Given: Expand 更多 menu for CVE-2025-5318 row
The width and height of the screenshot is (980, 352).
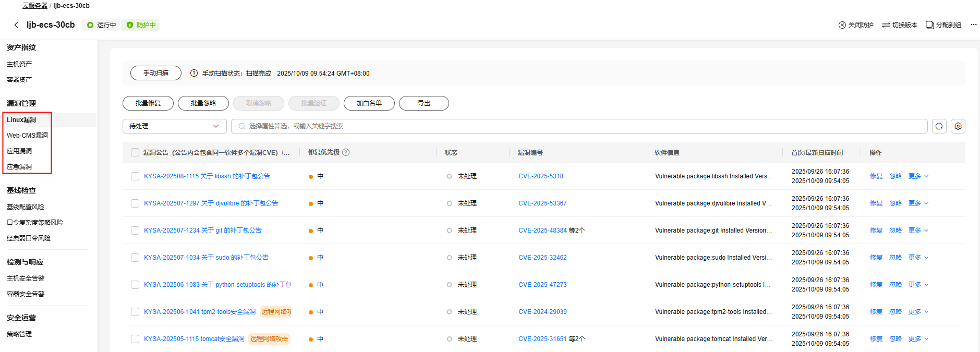Looking at the screenshot, I should click(918, 176).
